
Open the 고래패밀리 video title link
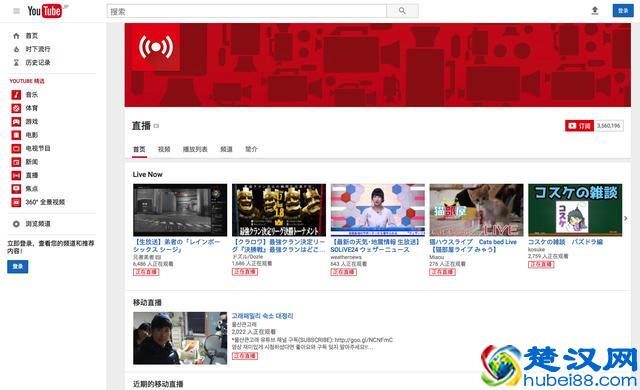coord(262,316)
